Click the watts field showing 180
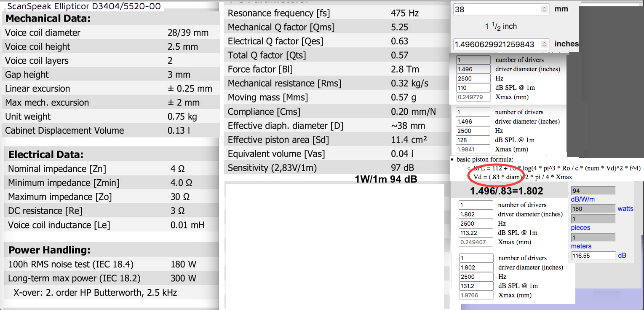 coord(593,209)
